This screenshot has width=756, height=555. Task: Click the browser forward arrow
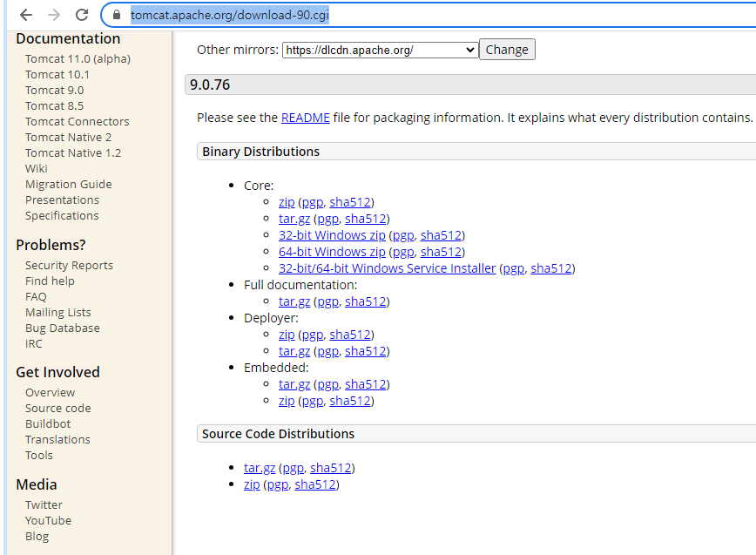[54, 15]
